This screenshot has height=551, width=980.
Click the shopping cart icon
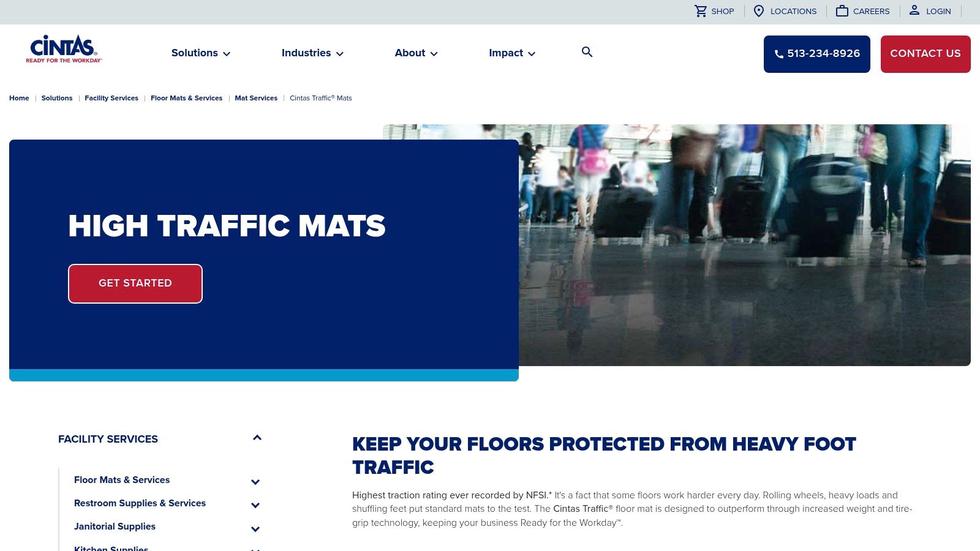click(701, 11)
